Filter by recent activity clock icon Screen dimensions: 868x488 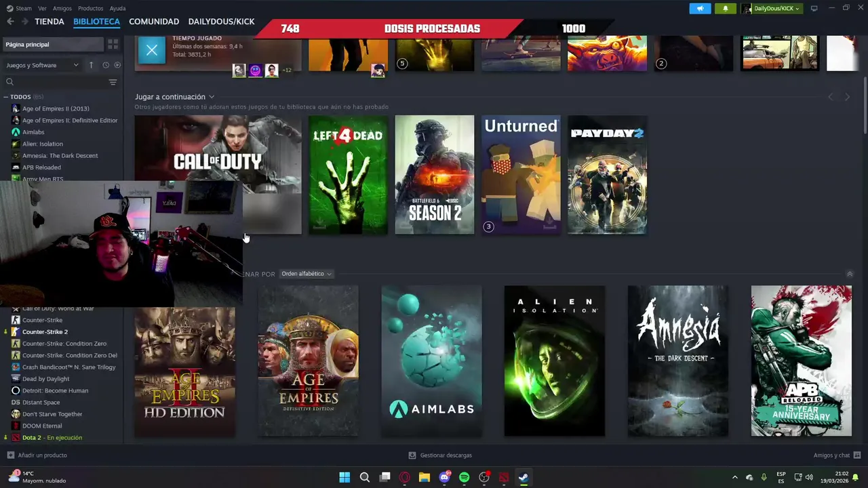(106, 65)
